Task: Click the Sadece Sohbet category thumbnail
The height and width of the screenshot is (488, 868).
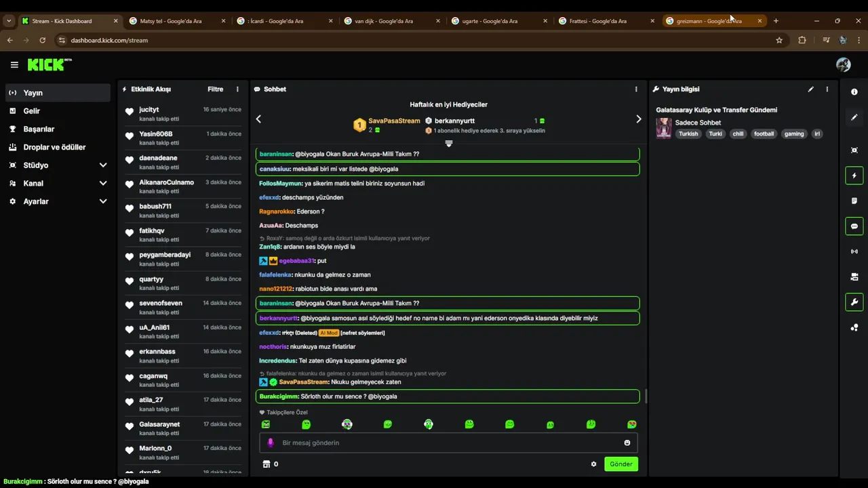Action: click(664, 128)
